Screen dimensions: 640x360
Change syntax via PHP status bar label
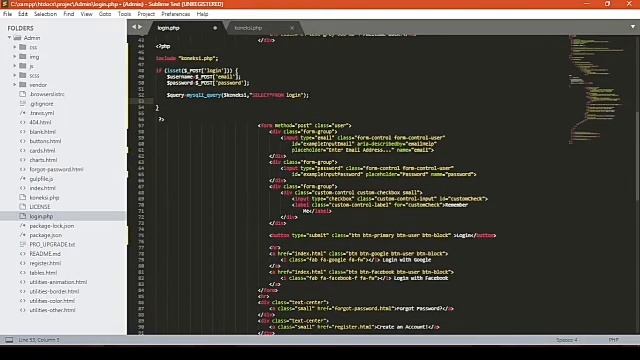pyautogui.click(x=613, y=340)
